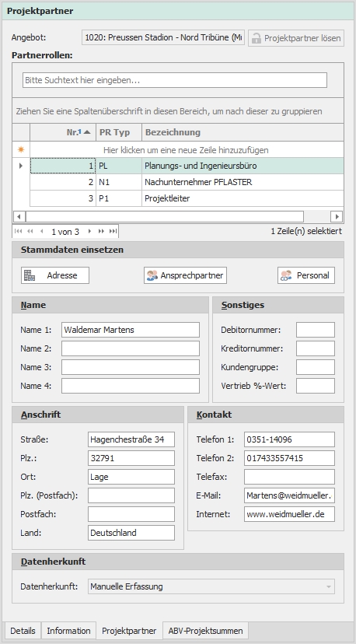Click the Name 3 input field
Image resolution: width=356 pixels, height=644 pixels.
click(131, 367)
